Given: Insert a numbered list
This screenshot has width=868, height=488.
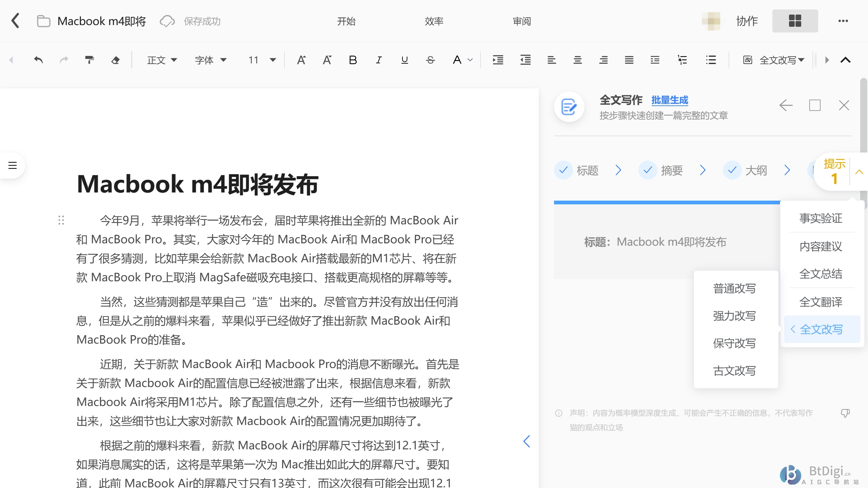Looking at the screenshot, I should (x=682, y=60).
